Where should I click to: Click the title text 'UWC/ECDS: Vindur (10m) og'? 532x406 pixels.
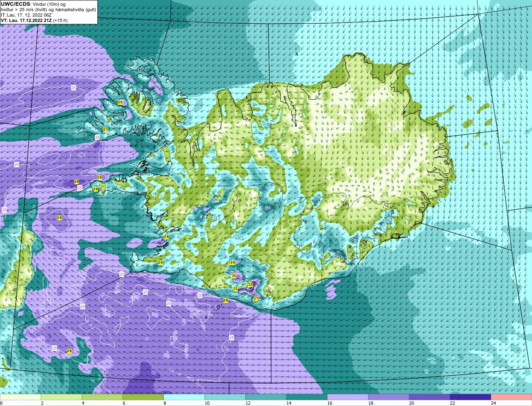(33, 4)
